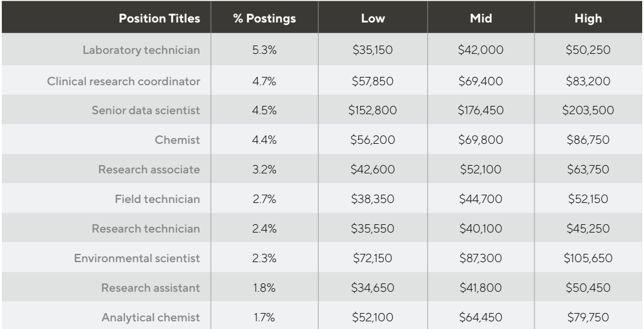Click the Environmental scientist title
This screenshot has height=329, width=644.
[137, 258]
